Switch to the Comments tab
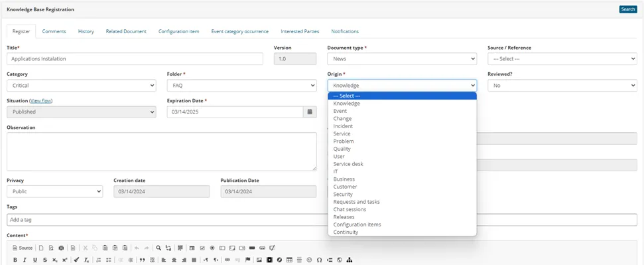Screen dimensions: 644x265 (54, 31)
